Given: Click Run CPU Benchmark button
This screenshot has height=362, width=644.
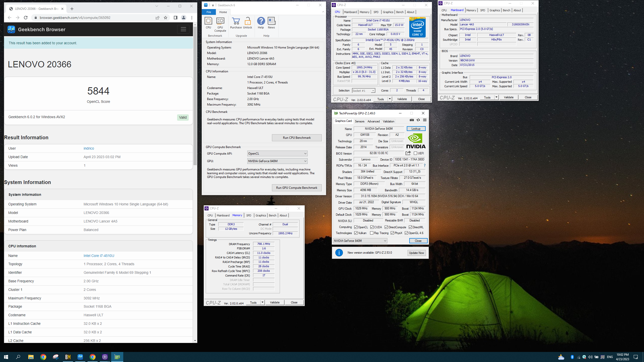Looking at the screenshot, I should [297, 138].
